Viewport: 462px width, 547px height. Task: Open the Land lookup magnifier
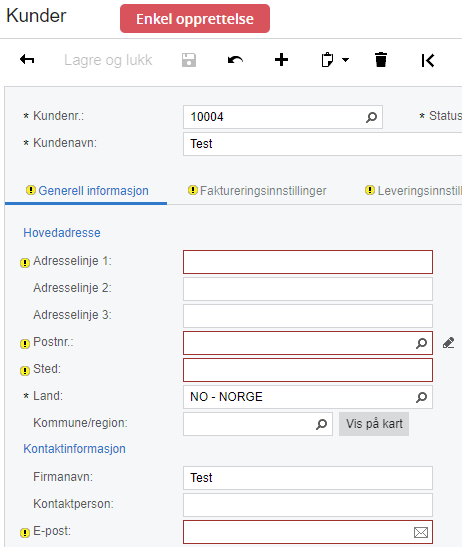tap(422, 397)
